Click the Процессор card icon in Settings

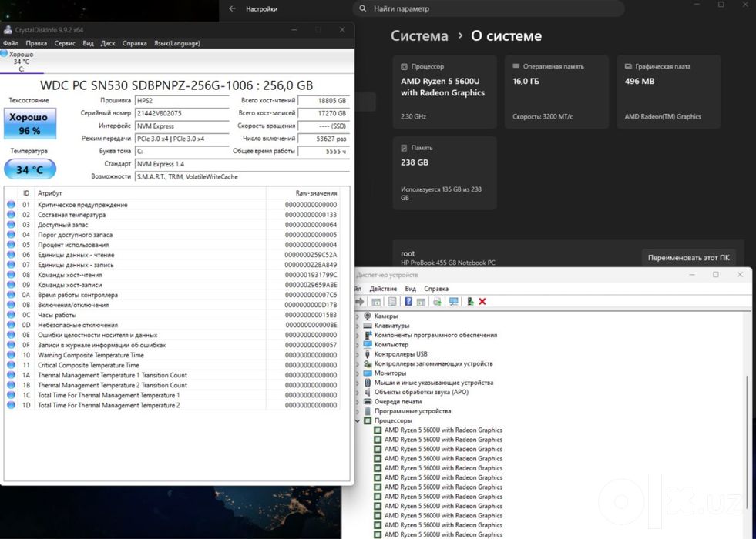(x=404, y=66)
